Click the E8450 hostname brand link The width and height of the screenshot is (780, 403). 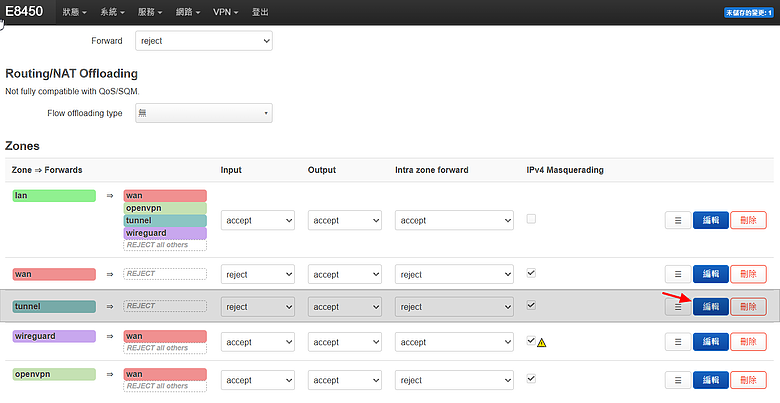24,11
